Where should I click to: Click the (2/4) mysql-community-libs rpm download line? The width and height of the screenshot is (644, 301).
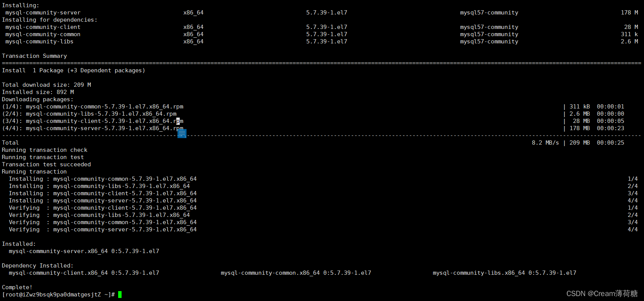(89, 114)
